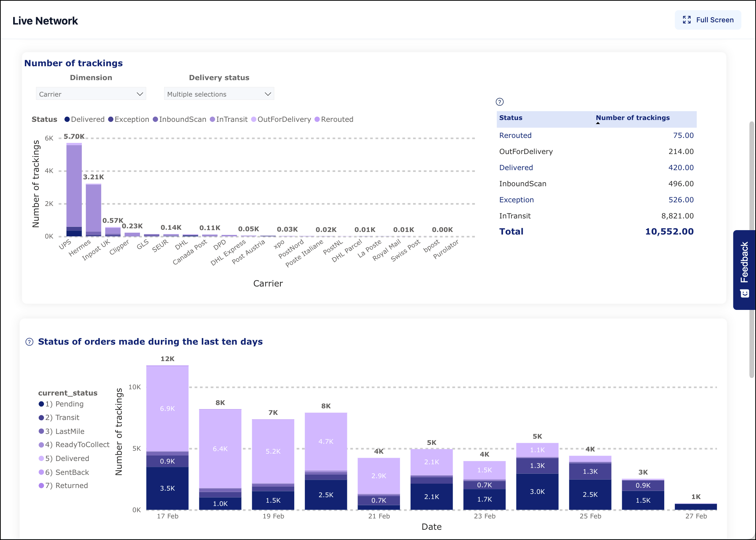Click the Full Screen button
Screen dimensions: 756x540
click(708, 20)
